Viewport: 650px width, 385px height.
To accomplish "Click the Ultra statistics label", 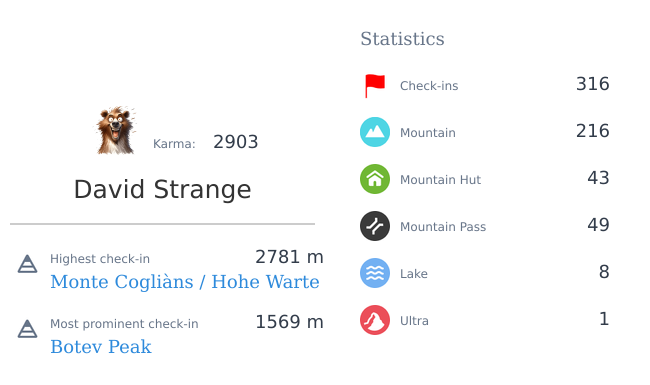I will [414, 321].
